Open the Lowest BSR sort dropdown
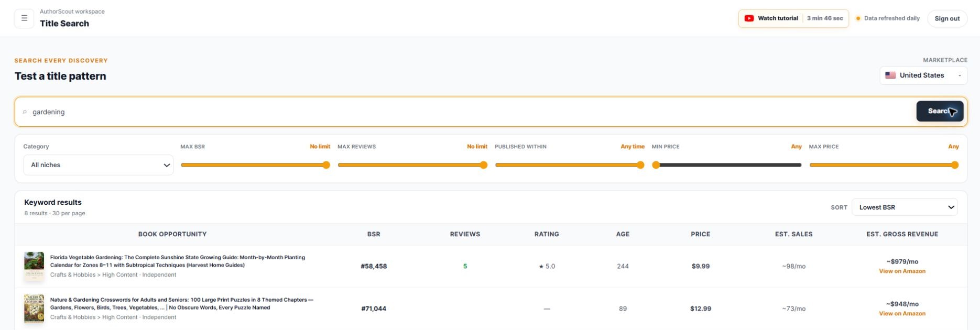 (x=905, y=207)
